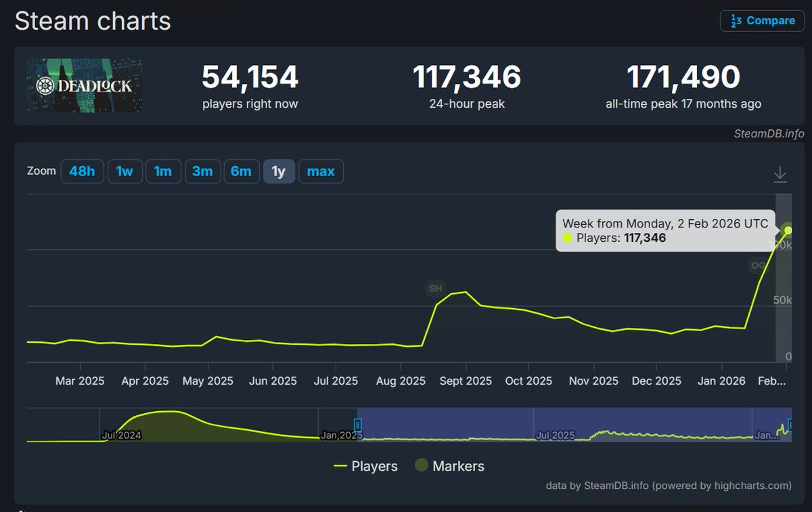Open the Compare tool
Image resolution: width=812 pixels, height=512 pixels.
click(762, 20)
